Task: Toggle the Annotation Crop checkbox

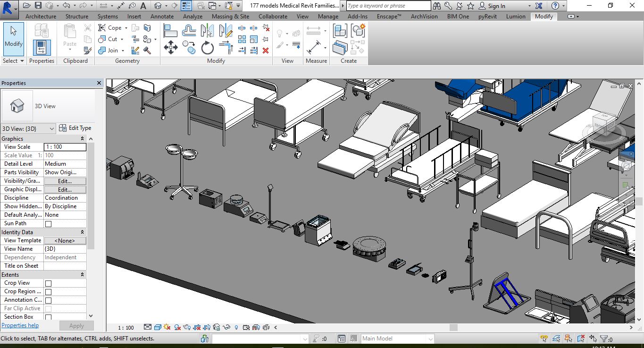Action: pos(48,300)
